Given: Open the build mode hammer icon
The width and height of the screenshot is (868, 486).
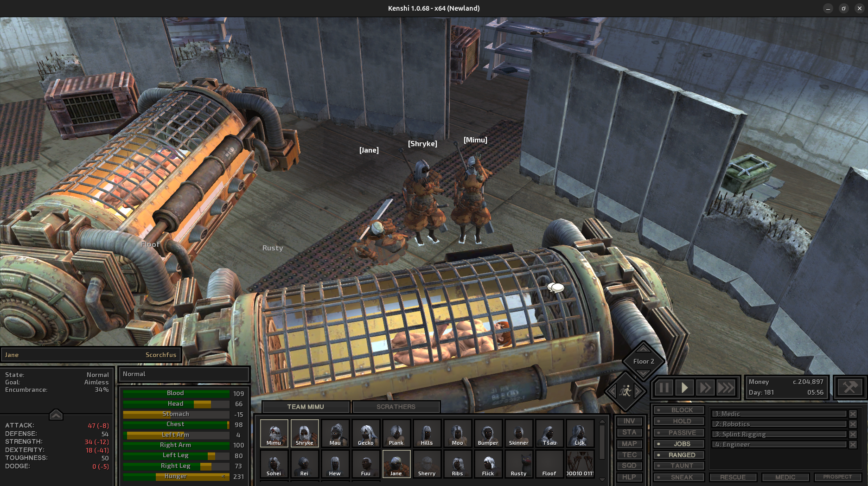Looking at the screenshot, I should (x=850, y=387).
